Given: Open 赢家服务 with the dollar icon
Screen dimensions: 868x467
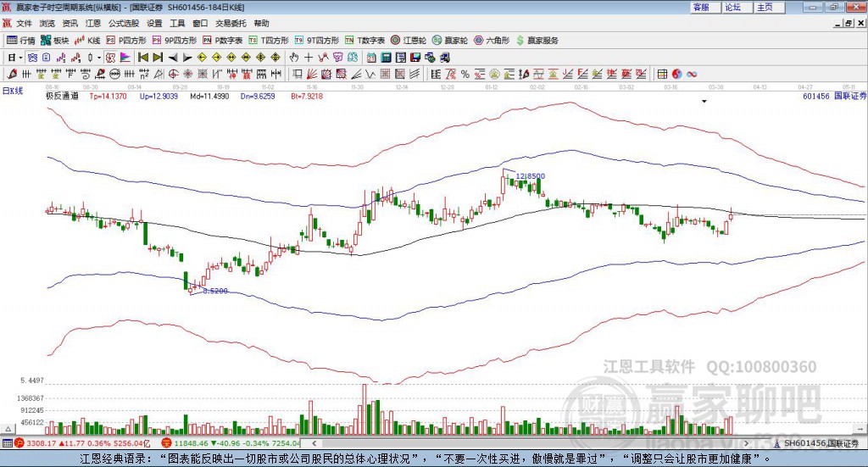Looking at the screenshot, I should coord(537,41).
